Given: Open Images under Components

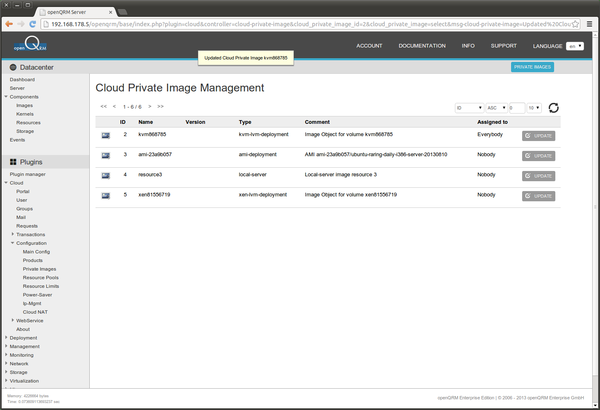Looking at the screenshot, I should pos(24,105).
